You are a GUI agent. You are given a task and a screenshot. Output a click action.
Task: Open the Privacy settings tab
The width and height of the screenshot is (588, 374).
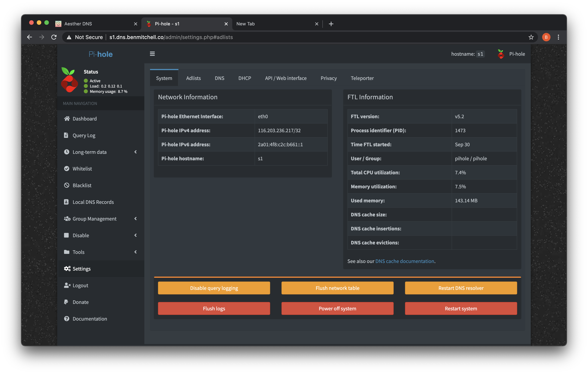[329, 78]
